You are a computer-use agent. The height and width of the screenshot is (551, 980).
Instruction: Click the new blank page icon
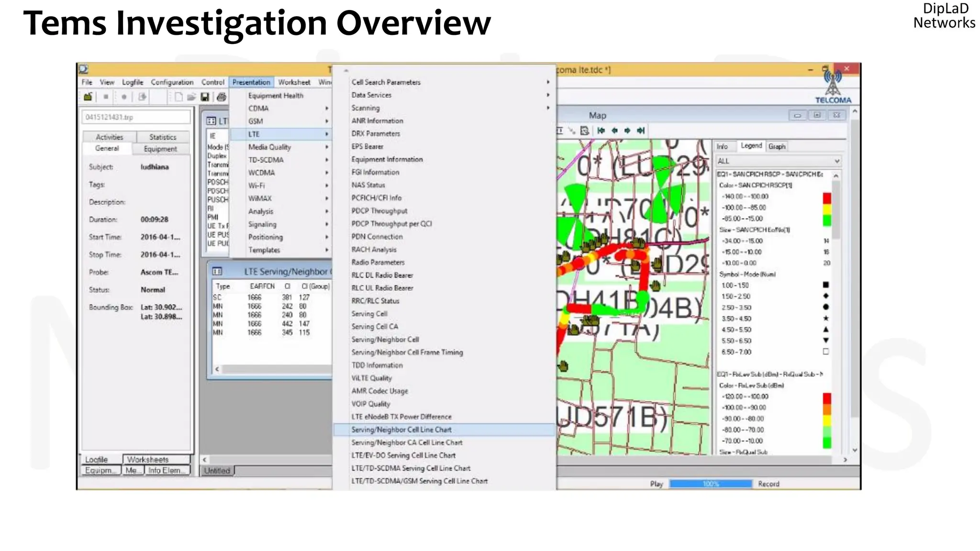[x=178, y=97]
